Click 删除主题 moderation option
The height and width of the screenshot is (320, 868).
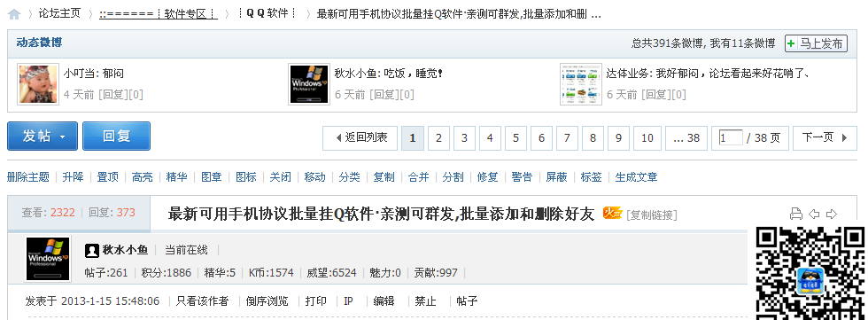click(x=27, y=177)
